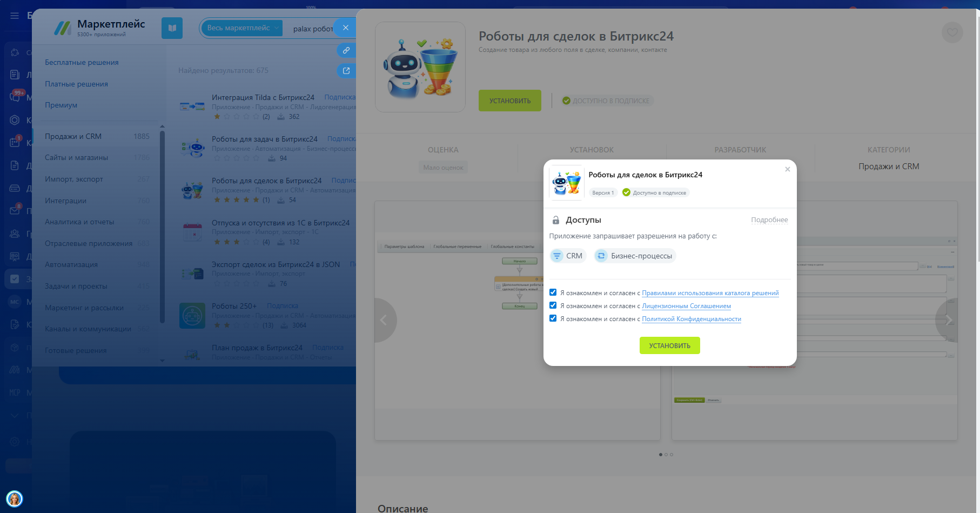Screen dimensions: 980x513
Task: Open the MCP sidebar item
Action: point(15,392)
